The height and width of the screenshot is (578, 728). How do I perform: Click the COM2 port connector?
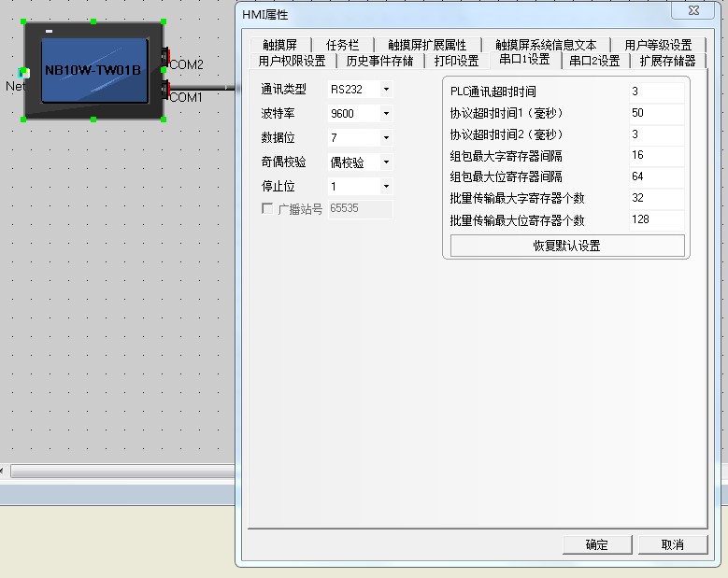(166, 58)
